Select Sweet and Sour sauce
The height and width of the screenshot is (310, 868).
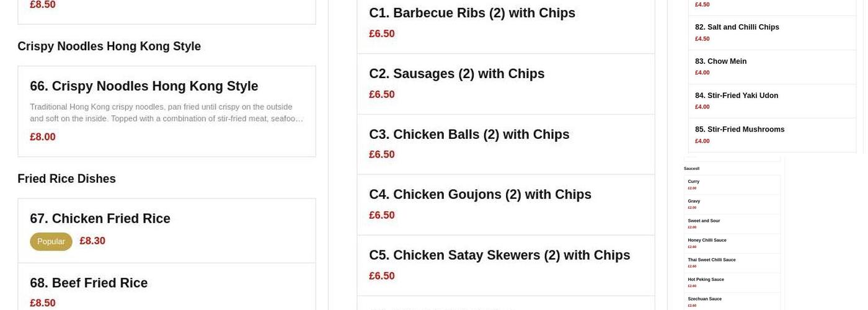(704, 221)
